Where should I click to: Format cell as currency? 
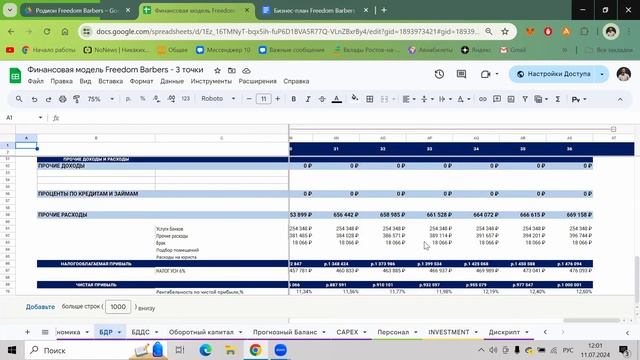pyautogui.click(x=128, y=99)
